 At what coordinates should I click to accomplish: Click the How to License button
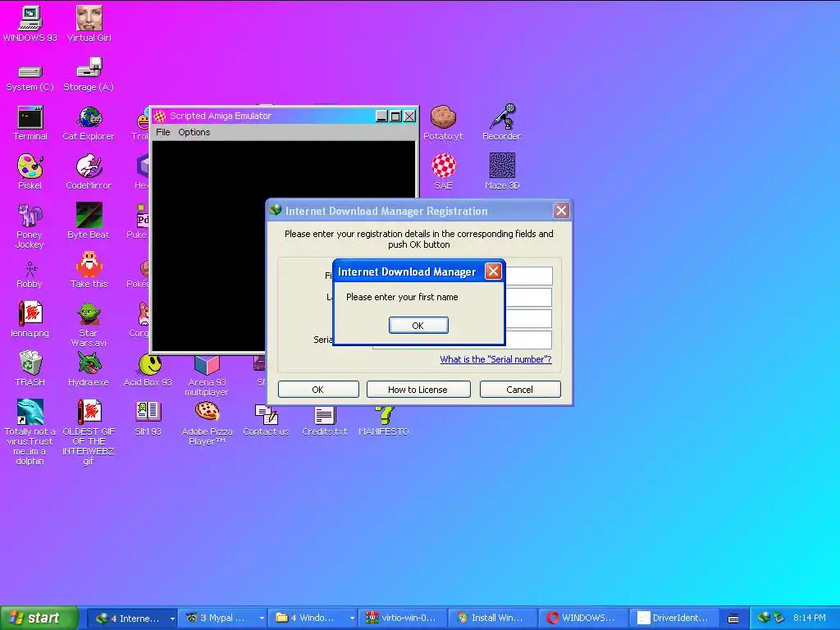point(418,390)
